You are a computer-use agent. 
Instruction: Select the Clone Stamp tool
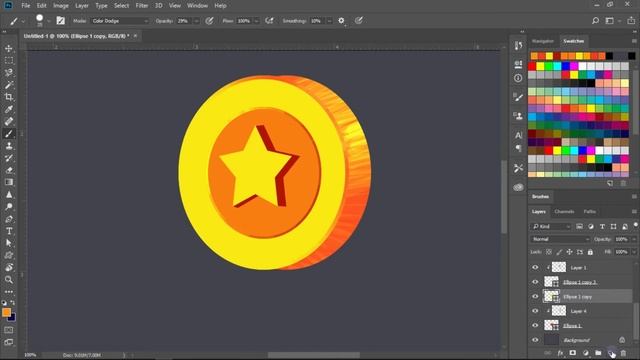pyautogui.click(x=9, y=146)
